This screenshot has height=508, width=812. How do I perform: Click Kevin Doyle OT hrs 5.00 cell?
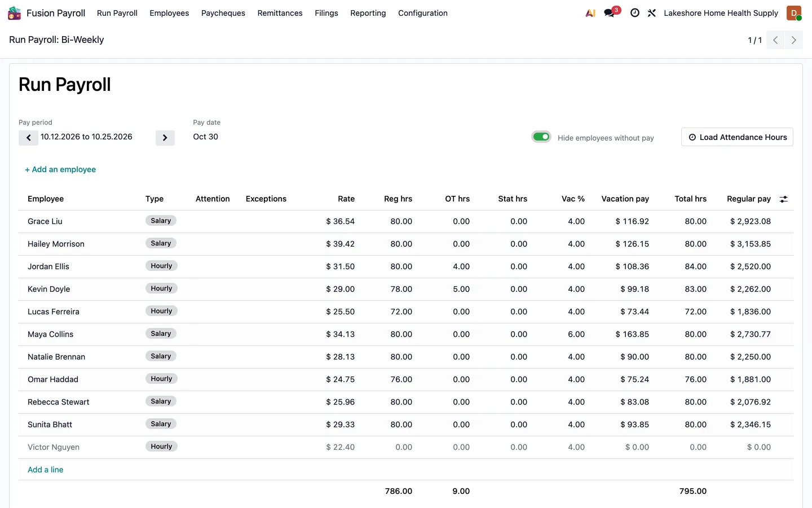point(461,289)
